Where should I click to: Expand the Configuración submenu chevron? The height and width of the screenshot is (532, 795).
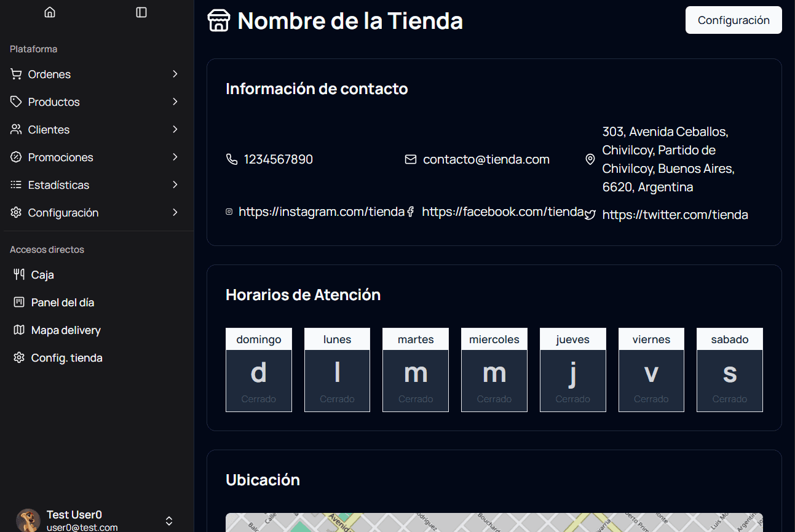175,212
